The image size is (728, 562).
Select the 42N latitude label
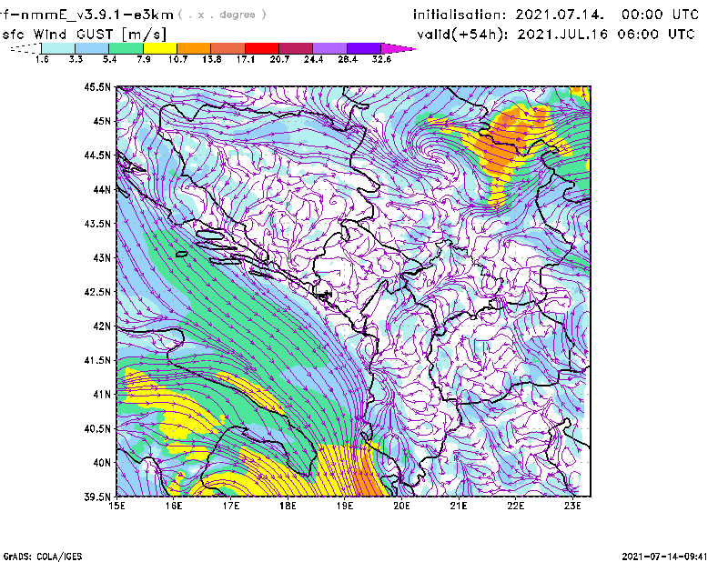[x=102, y=326]
